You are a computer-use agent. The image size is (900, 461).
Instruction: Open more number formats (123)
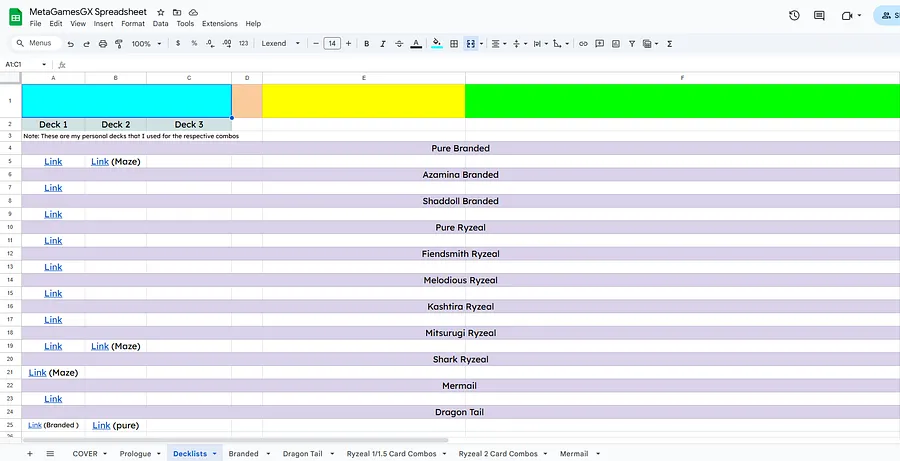click(243, 44)
